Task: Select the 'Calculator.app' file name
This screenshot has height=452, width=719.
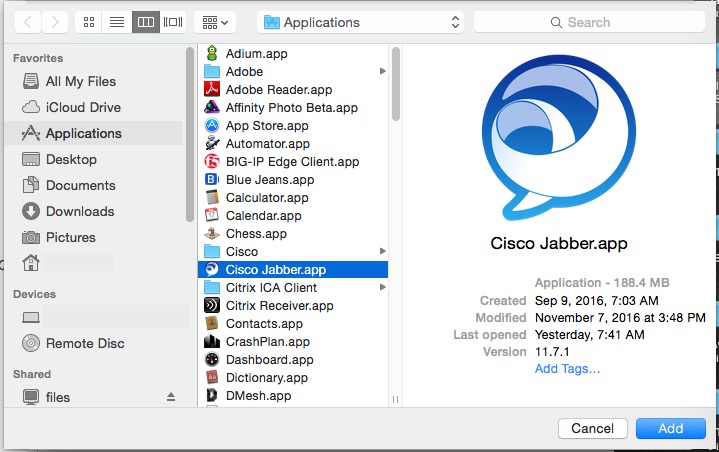Action: 267,198
